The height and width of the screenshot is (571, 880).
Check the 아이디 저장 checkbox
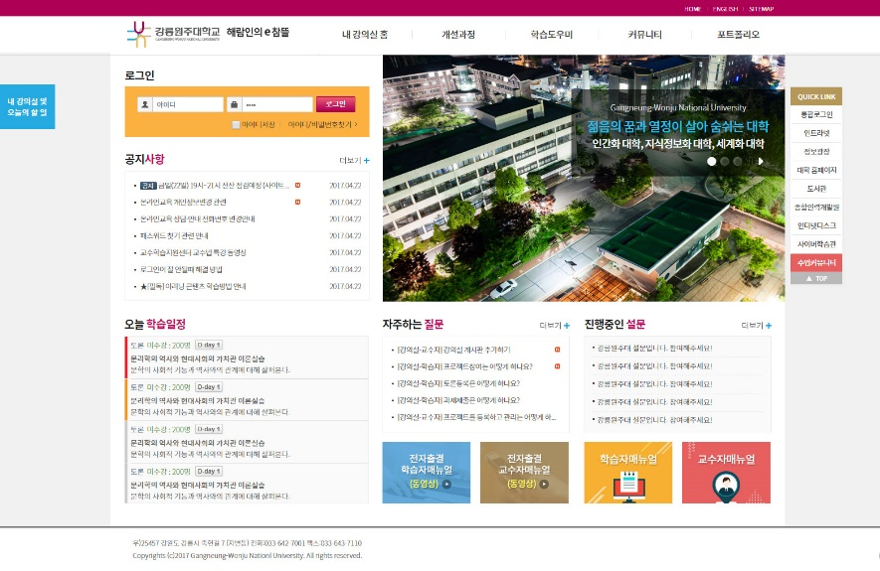tap(236, 125)
